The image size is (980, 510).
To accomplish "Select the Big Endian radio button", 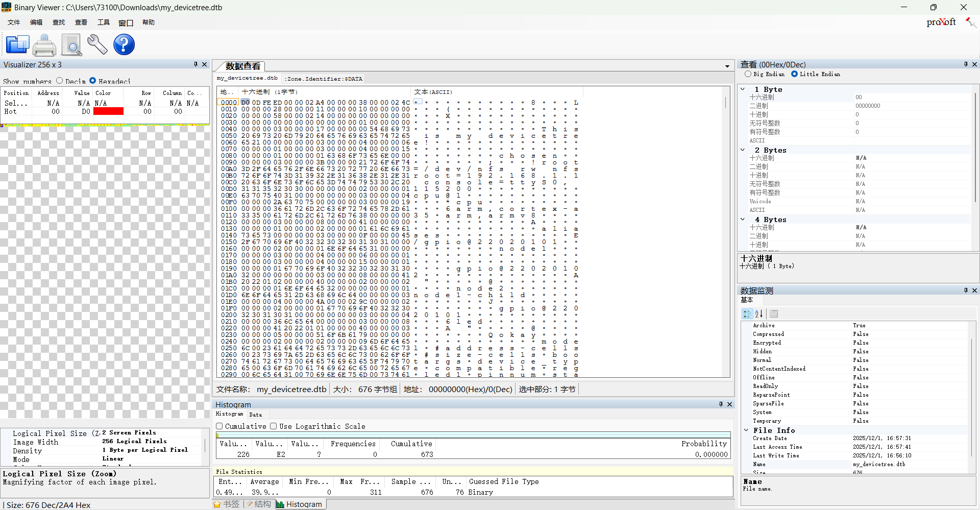I will coord(748,74).
